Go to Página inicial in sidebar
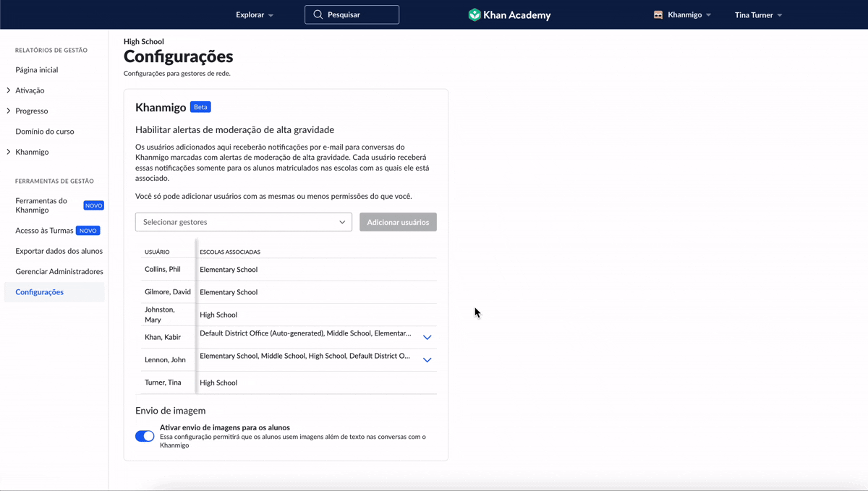Image resolution: width=868 pixels, height=491 pixels. pos(37,70)
